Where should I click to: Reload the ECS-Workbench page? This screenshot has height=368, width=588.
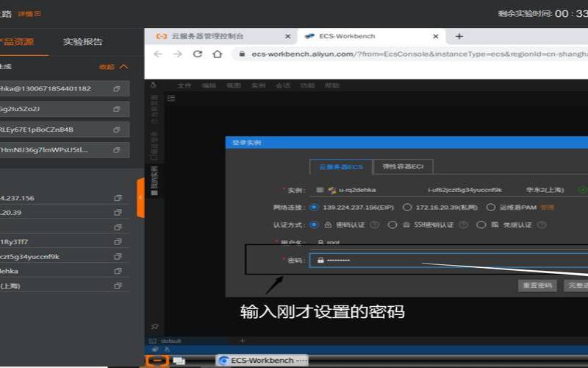coord(198,54)
